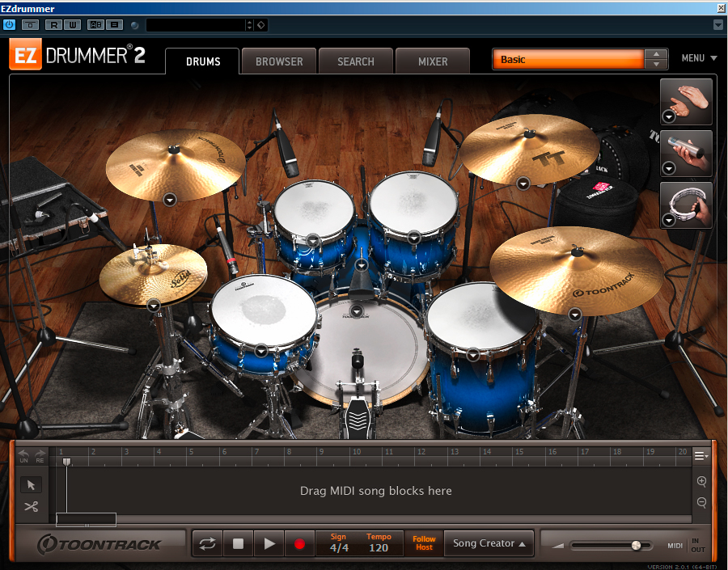Toggle the Write automation W button
728x570 pixels.
[73, 25]
